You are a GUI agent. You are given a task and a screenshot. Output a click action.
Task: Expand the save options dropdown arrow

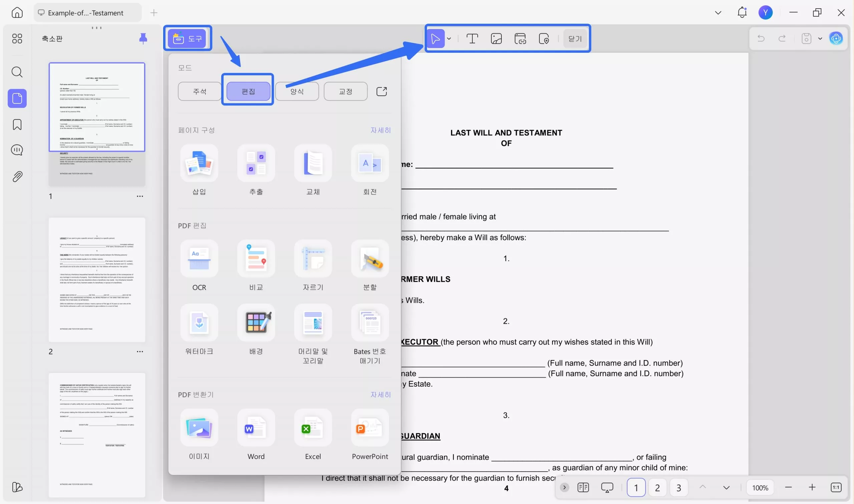click(820, 38)
